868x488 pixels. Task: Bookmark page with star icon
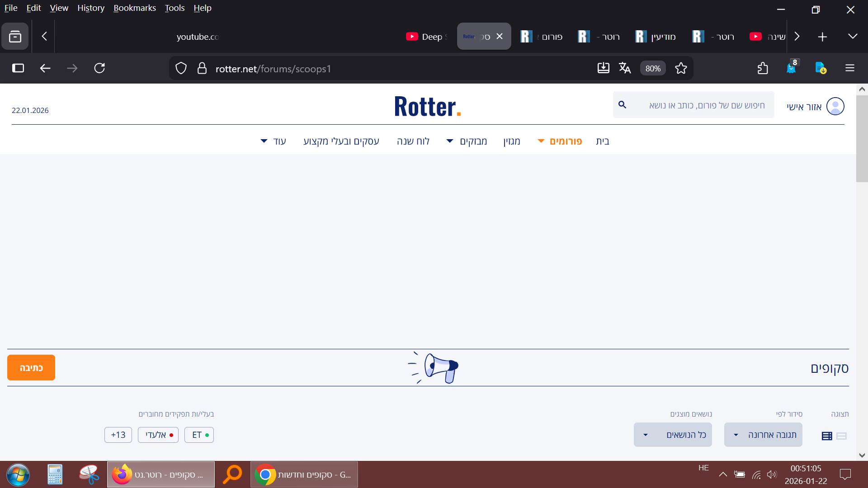681,68
